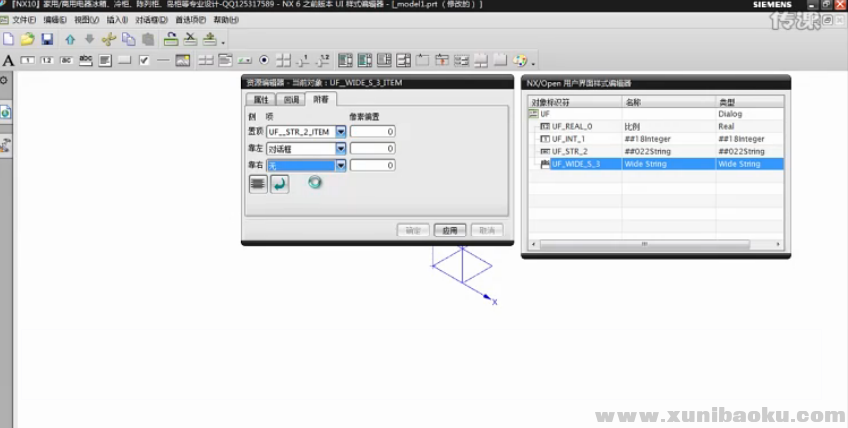Open the 文件 menu
The image size is (848, 428).
(x=24, y=20)
